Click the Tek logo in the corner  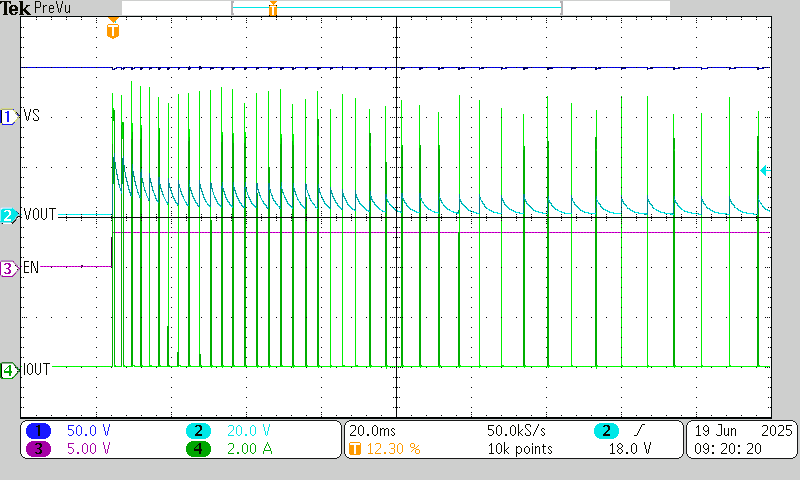[x=16, y=8]
